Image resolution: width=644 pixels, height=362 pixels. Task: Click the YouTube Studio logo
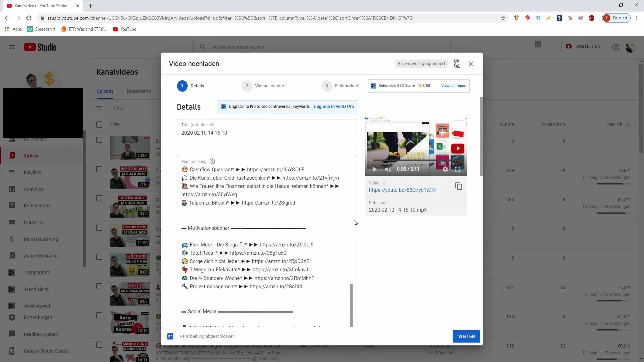(40, 47)
